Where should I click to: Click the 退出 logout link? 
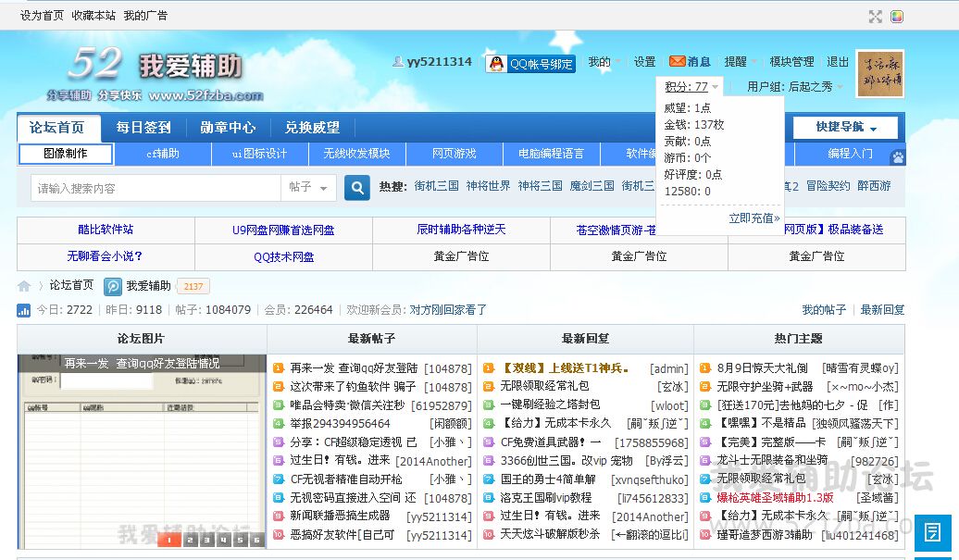coord(838,62)
